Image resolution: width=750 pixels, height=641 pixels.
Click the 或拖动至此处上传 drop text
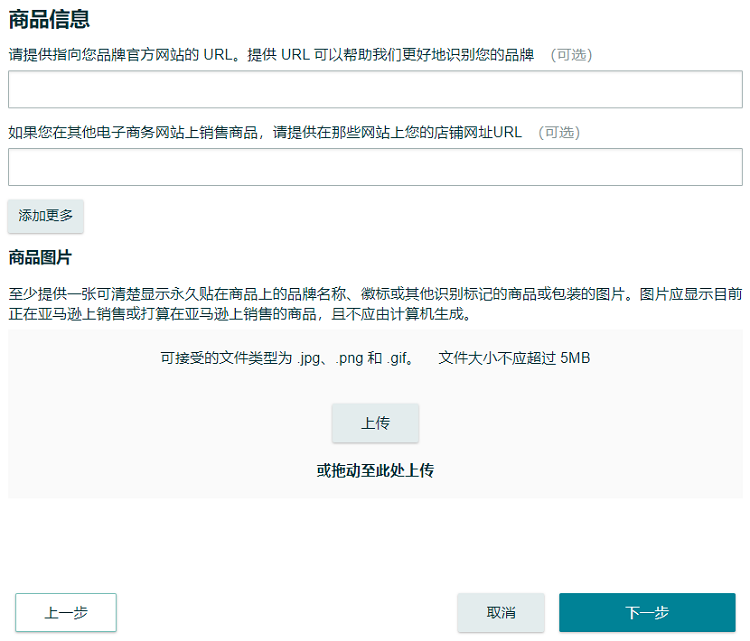click(x=375, y=470)
